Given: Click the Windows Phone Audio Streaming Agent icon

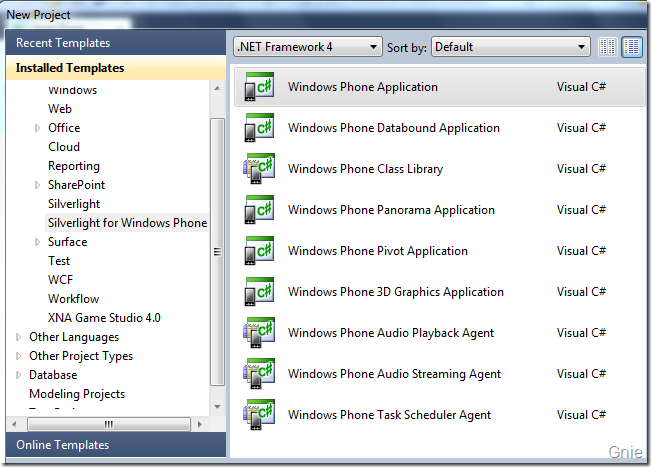Looking at the screenshot, I should 259,374.
